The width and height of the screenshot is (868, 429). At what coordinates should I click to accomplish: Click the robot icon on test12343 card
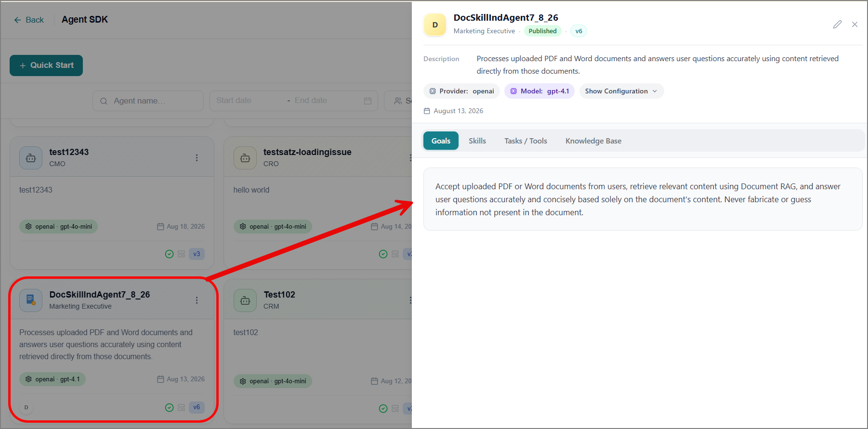click(x=31, y=157)
